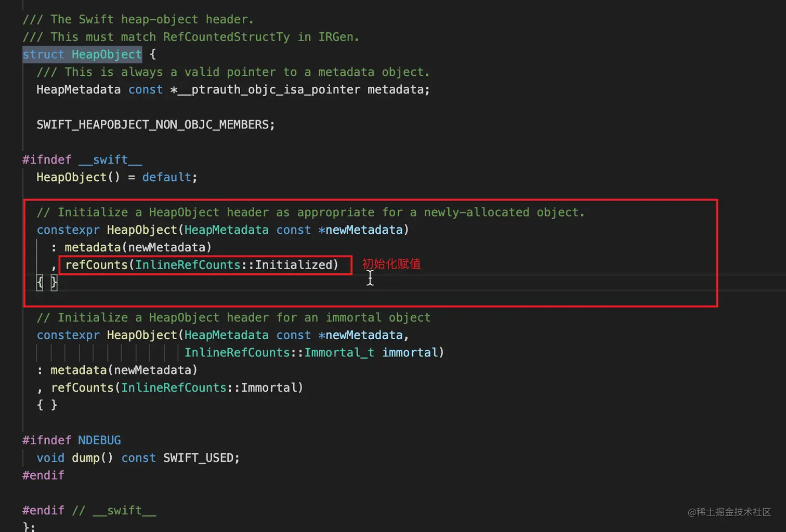
Task: Click '__ptrauth_objc_isa_pointer' in metadata declaration
Action: pos(269,90)
